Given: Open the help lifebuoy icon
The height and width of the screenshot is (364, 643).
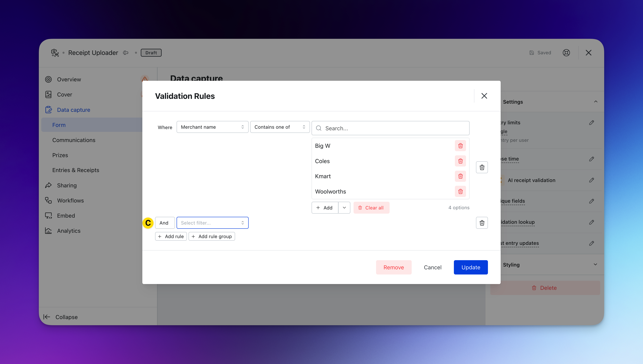Looking at the screenshot, I should (x=566, y=53).
